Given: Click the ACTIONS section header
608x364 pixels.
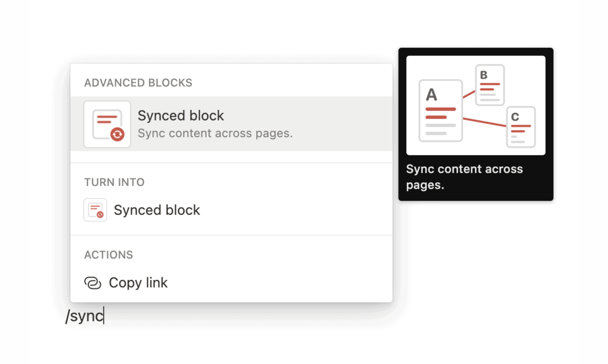Looking at the screenshot, I should point(109,255).
